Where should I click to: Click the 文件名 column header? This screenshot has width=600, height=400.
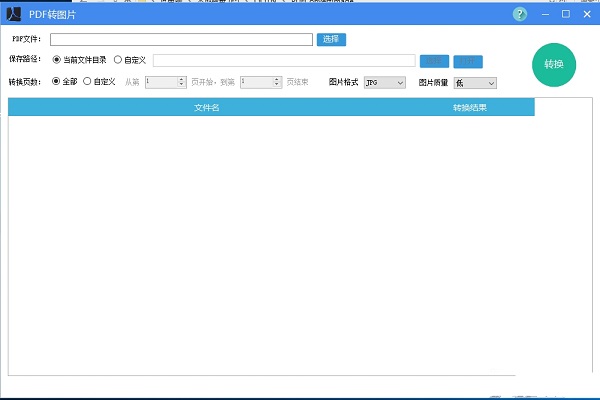[x=207, y=107]
